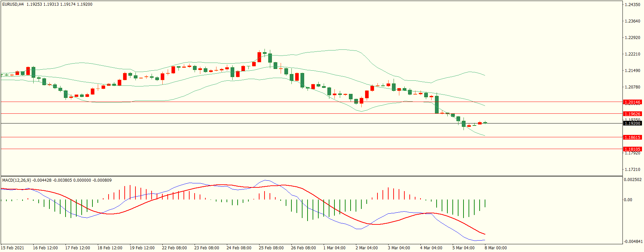Select the 1.19626 red price level label

coord(632,114)
